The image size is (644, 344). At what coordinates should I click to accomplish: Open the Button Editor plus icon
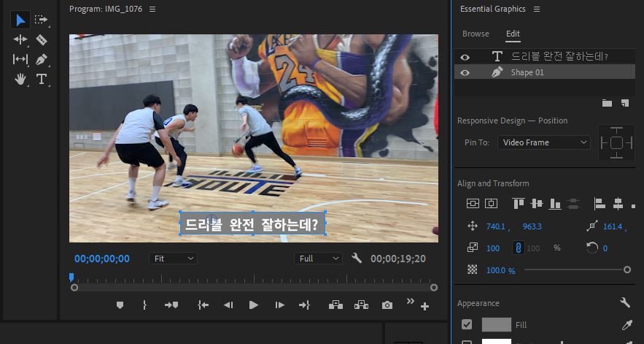(424, 307)
